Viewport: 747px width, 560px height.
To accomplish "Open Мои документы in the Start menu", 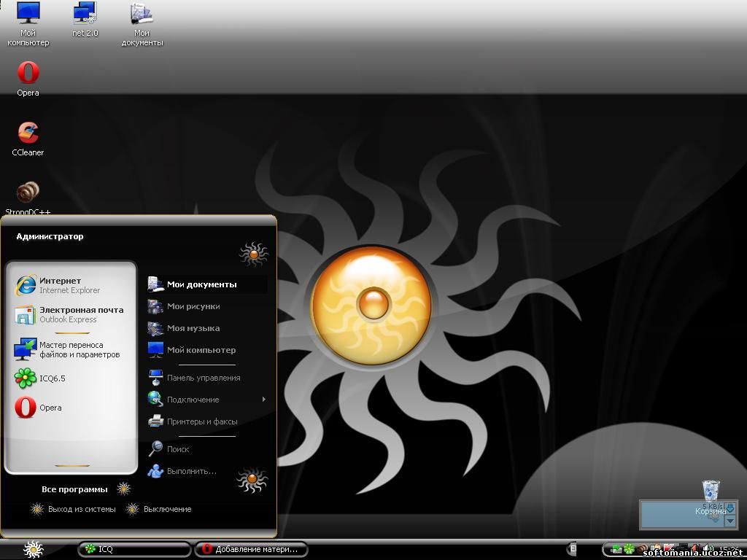I will pyautogui.click(x=206, y=284).
